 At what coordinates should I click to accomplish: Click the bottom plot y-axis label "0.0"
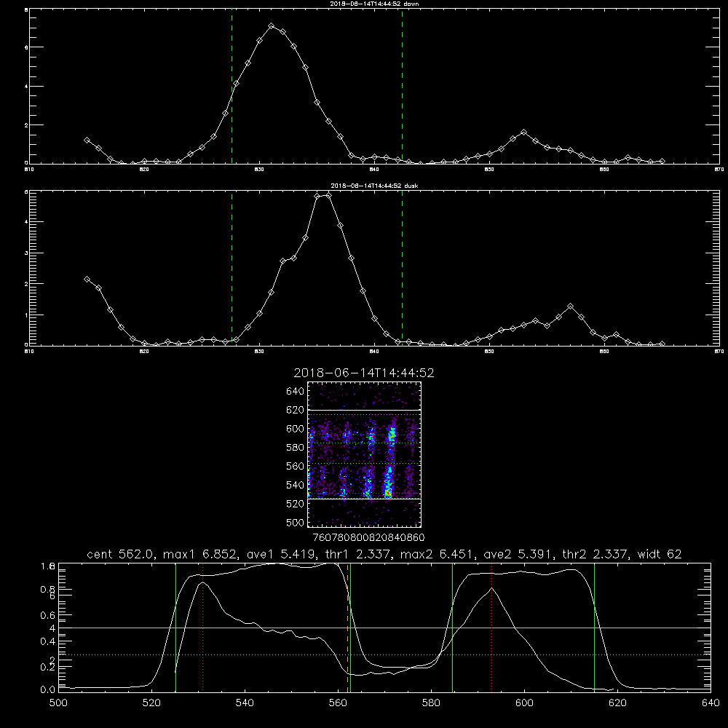coord(47,690)
